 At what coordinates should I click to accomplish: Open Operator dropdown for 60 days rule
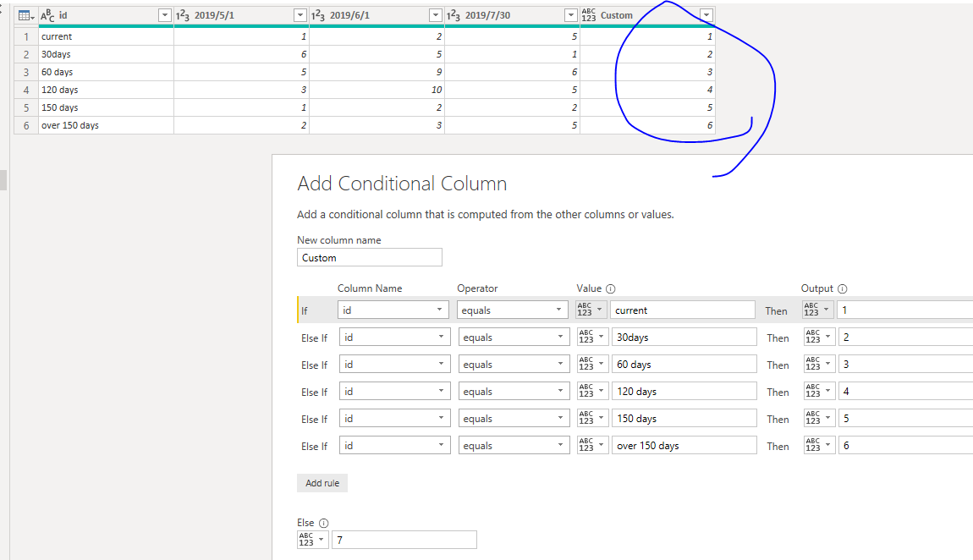(514, 365)
